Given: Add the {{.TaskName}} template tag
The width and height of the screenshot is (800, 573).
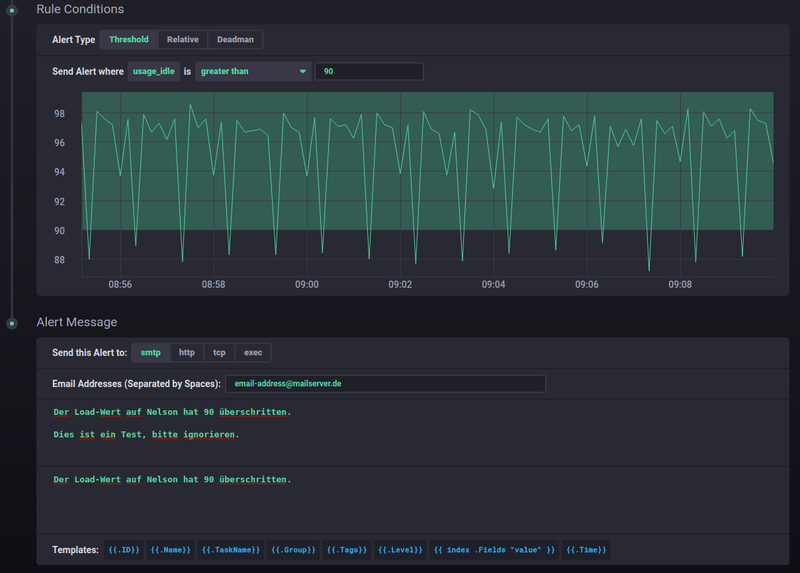Looking at the screenshot, I should tap(231, 550).
